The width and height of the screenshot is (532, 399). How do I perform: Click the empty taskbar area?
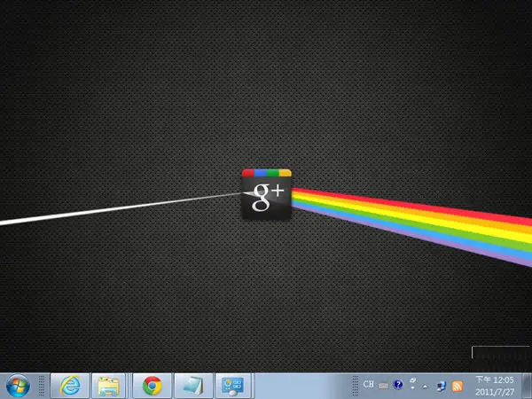(x=302, y=386)
